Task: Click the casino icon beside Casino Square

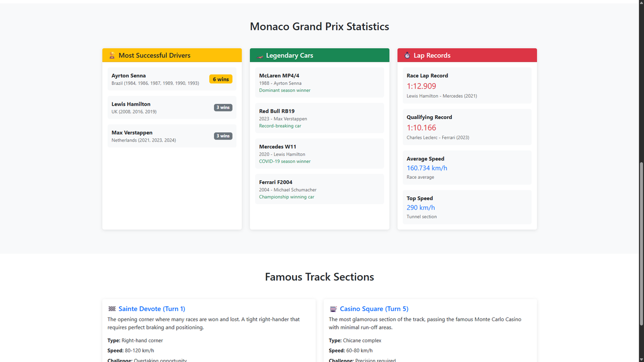Action: tap(333, 309)
